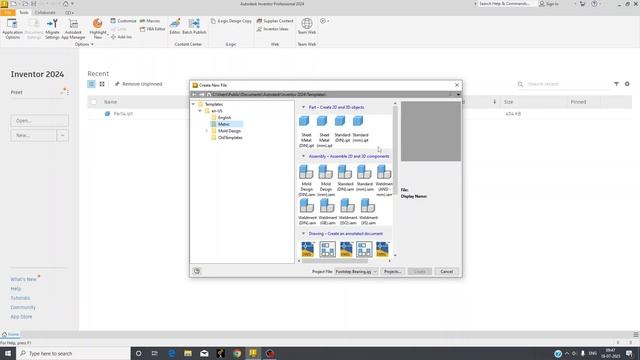Open Supplier Content
Viewport: 640px width, 360px height.
coord(275,21)
